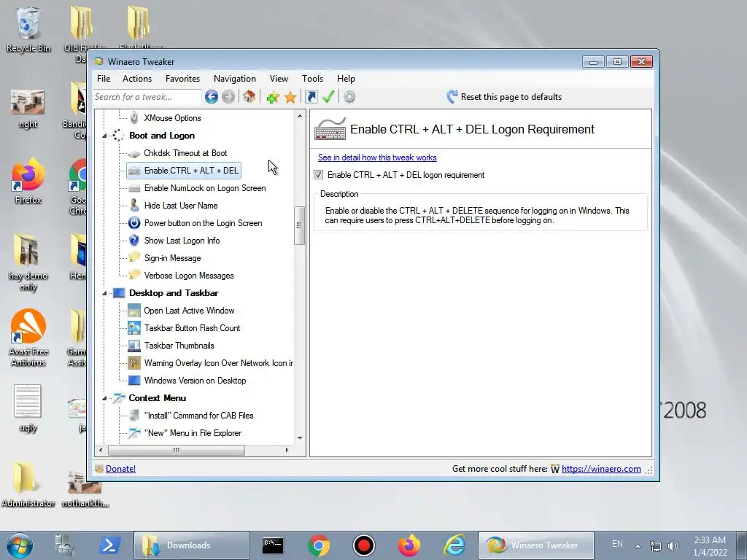Open the favorites list with the gold star icon
Viewport: 747px width, 560px height.
coord(290,97)
